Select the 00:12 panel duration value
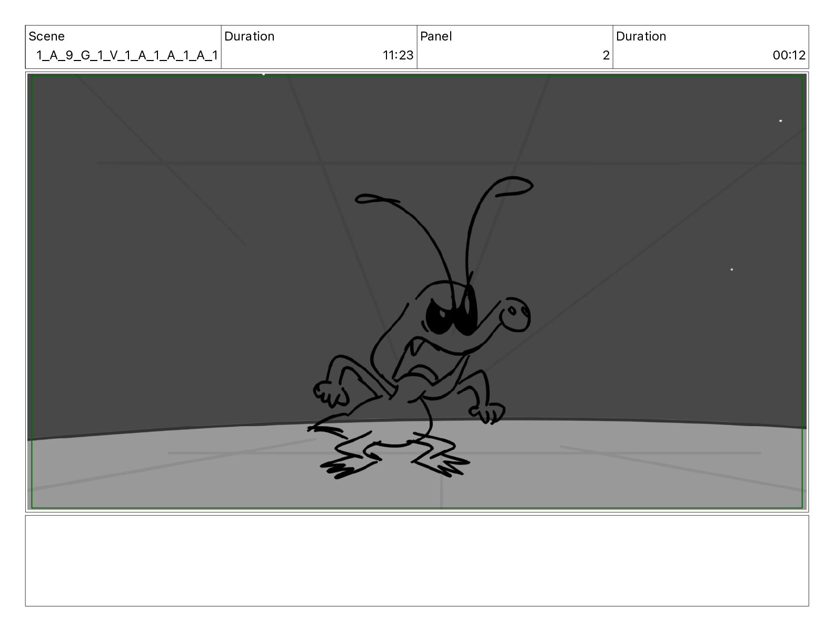This screenshot has height=644, width=834. point(789,55)
